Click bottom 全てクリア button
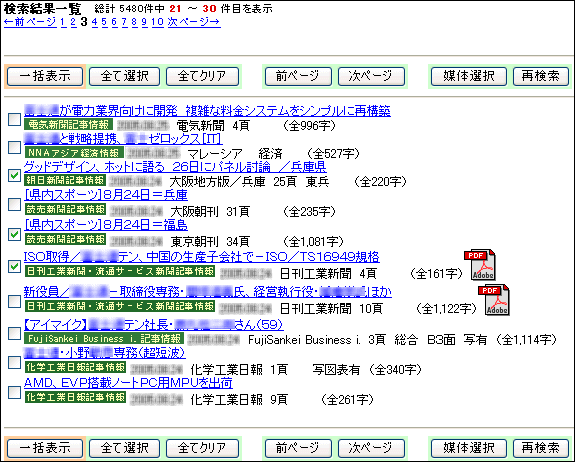Image resolution: width=575 pixels, height=462 pixels. tap(202, 448)
